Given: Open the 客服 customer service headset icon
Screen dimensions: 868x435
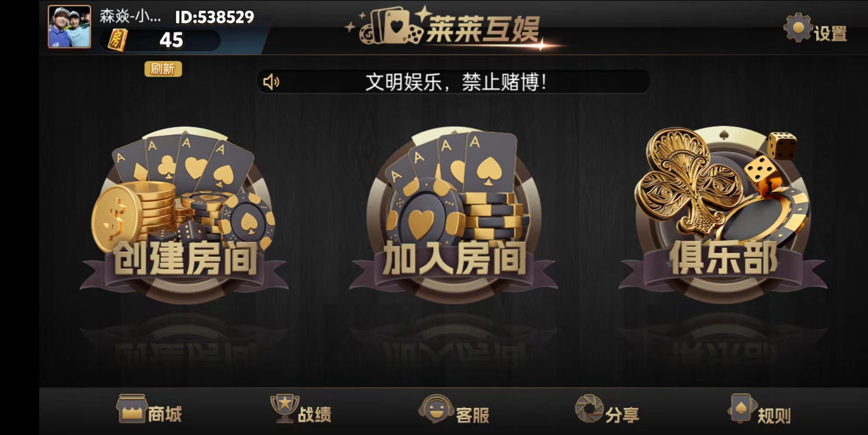Looking at the screenshot, I should (436, 409).
